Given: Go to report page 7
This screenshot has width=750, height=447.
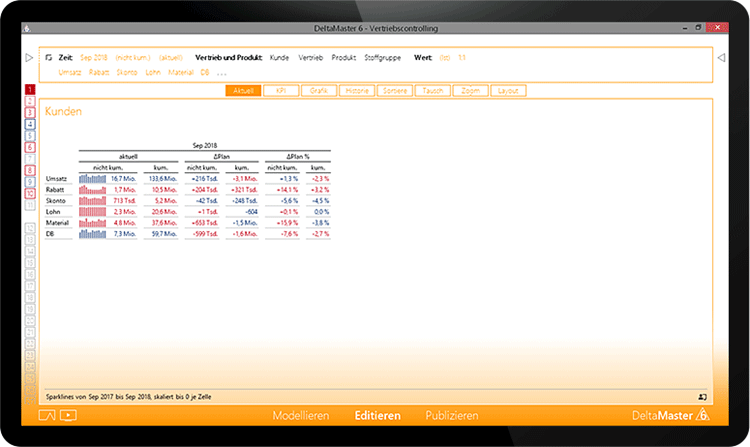Looking at the screenshot, I should (x=30, y=159).
